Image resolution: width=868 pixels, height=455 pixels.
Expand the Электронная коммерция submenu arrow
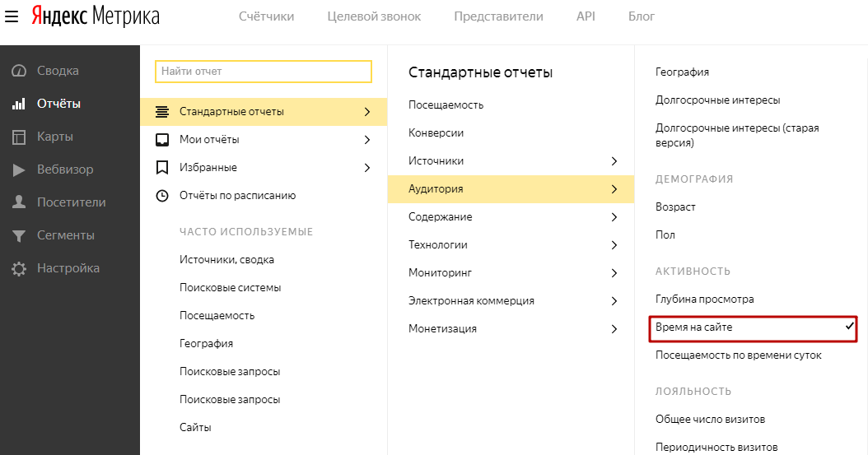tap(614, 301)
